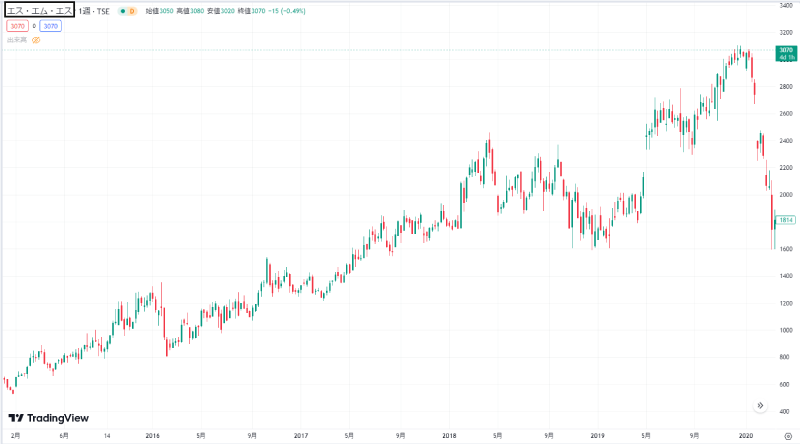Click the blue 3070 buy price box
Viewport: 800px width, 444px height.
pos(51,26)
